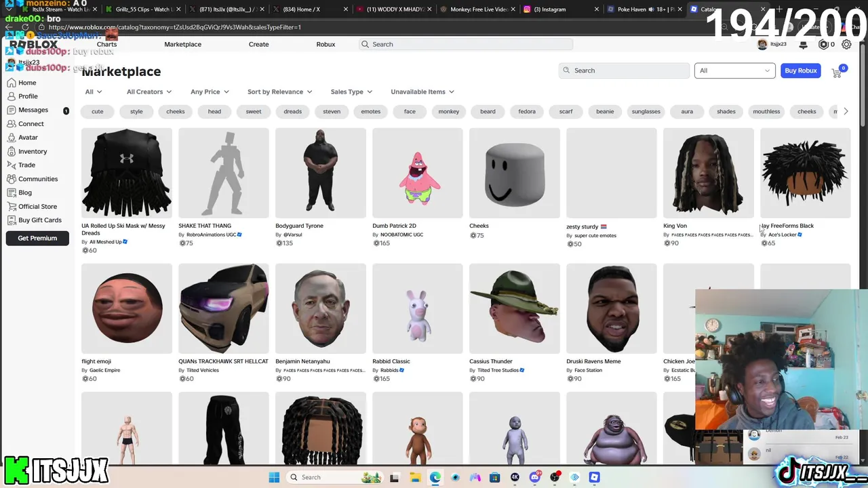Open the Sales Type filter
The width and height of the screenshot is (868, 488).
[351, 91]
